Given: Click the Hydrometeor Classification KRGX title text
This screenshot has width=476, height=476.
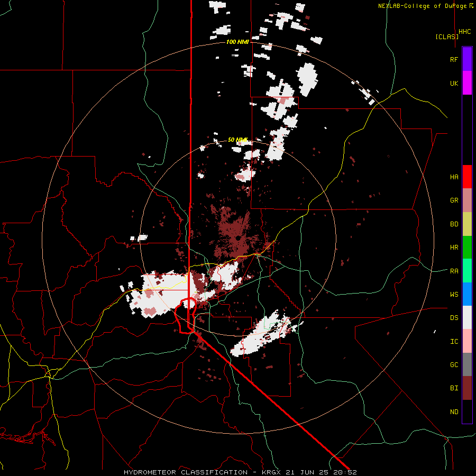Looking at the screenshot, I should pyautogui.click(x=240, y=472).
